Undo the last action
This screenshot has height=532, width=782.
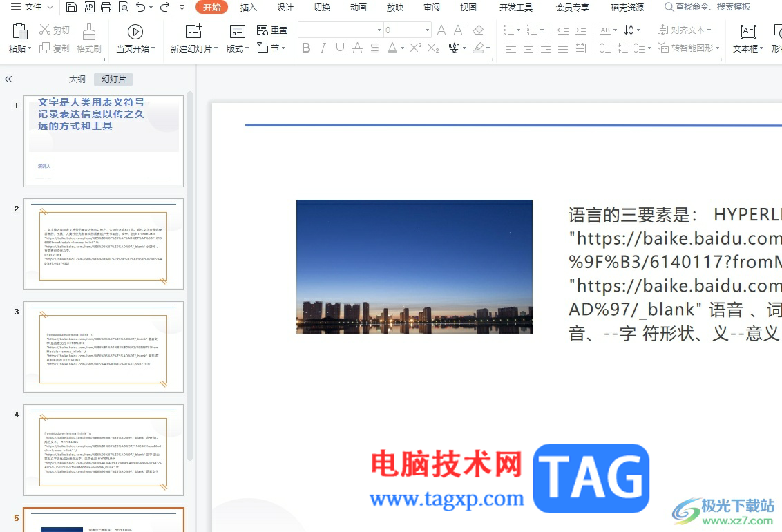coord(141,7)
